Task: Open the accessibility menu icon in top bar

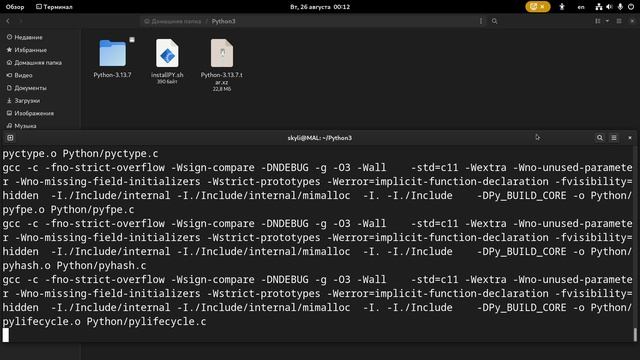Action: (x=562, y=7)
